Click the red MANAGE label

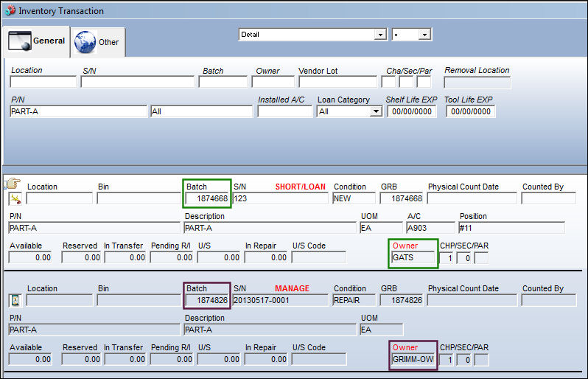coord(292,288)
